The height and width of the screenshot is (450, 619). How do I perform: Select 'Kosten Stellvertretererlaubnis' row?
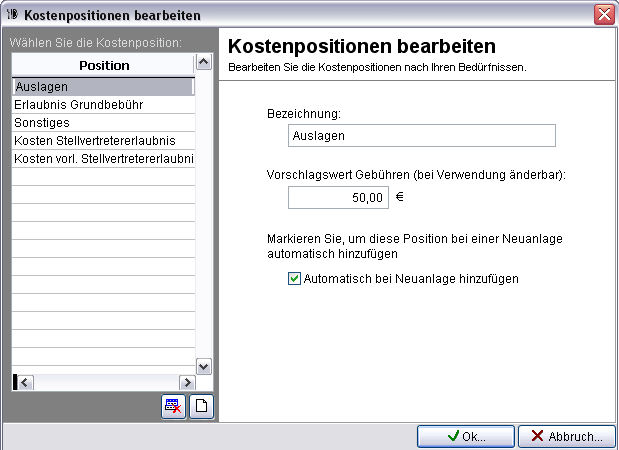pyautogui.click(x=103, y=141)
